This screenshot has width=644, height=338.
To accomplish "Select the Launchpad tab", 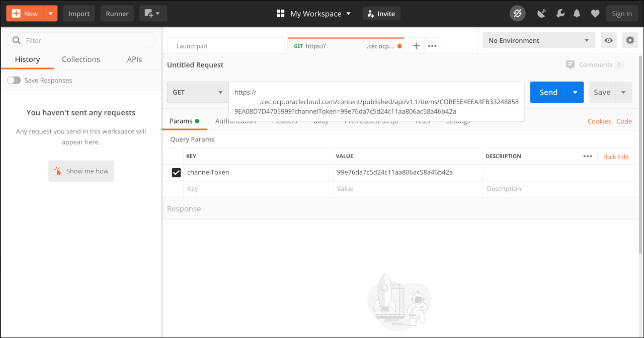I will pos(225,46).
